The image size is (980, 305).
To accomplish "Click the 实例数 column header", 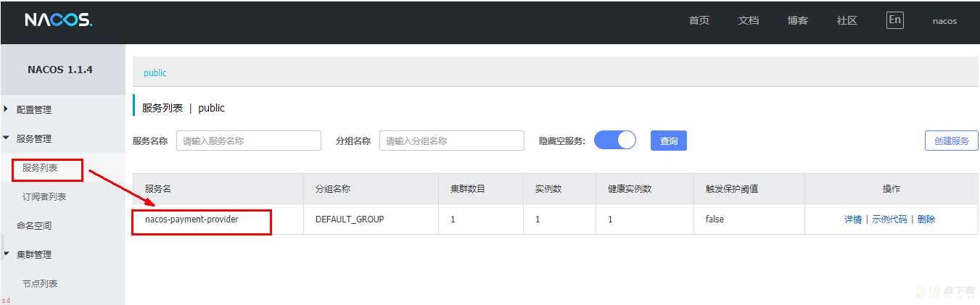I will [x=548, y=189].
